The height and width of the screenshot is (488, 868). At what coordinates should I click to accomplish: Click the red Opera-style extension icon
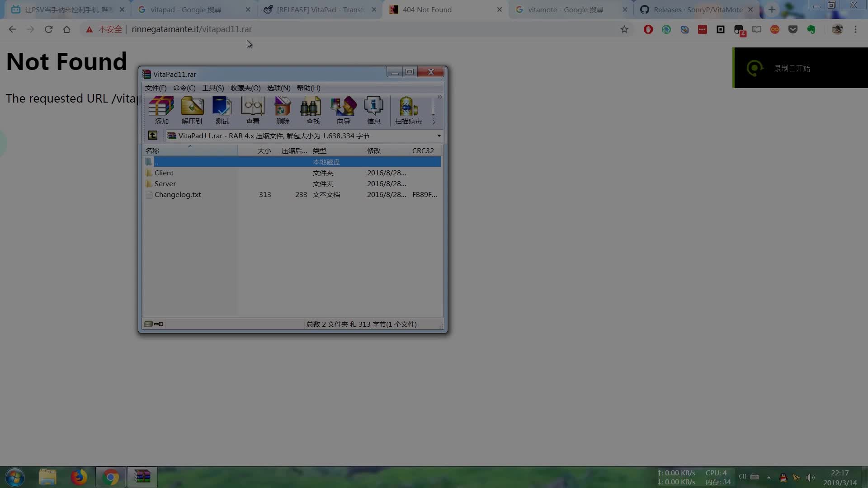[x=648, y=29]
